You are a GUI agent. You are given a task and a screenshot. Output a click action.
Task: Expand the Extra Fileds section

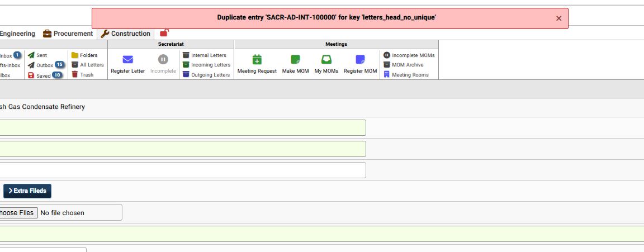coord(27,191)
